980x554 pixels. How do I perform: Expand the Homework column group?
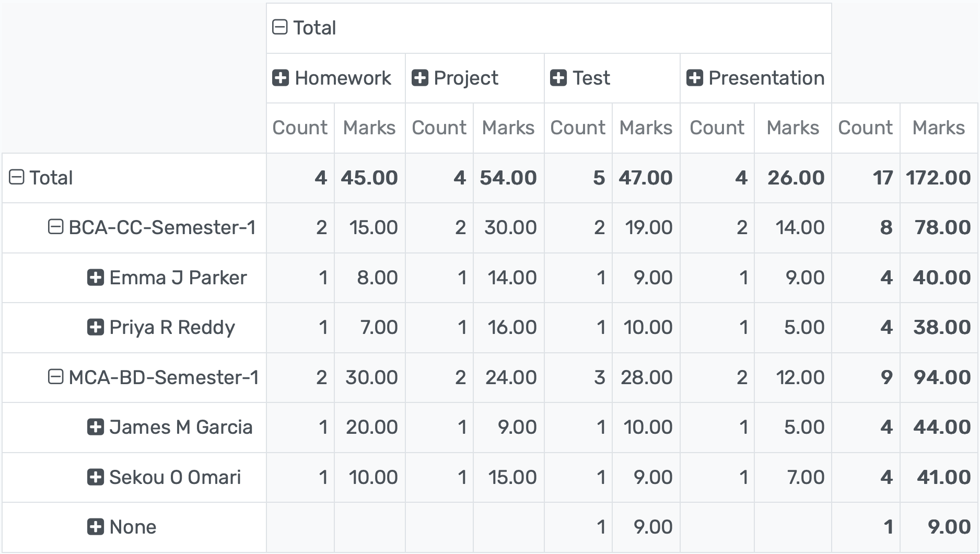281,77
